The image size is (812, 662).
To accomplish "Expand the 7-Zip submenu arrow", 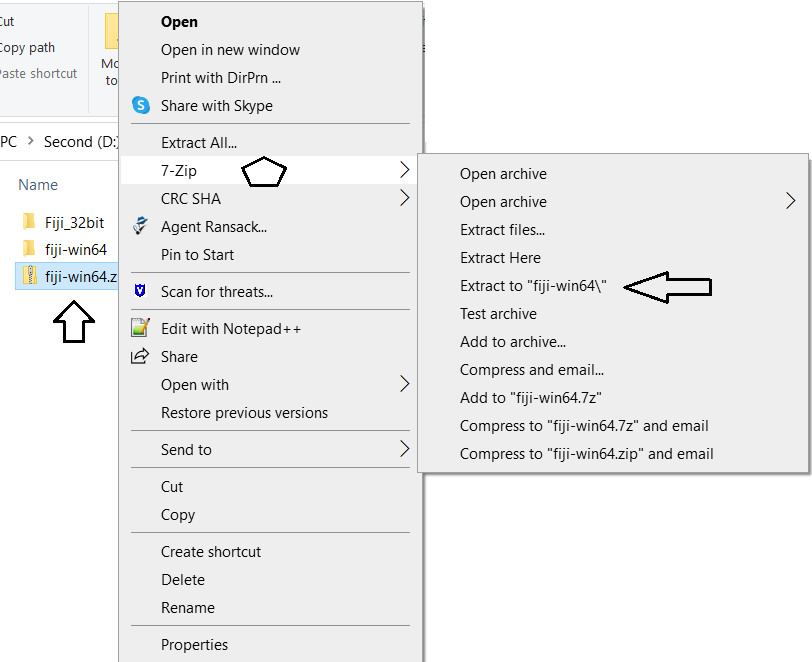I will point(404,170).
